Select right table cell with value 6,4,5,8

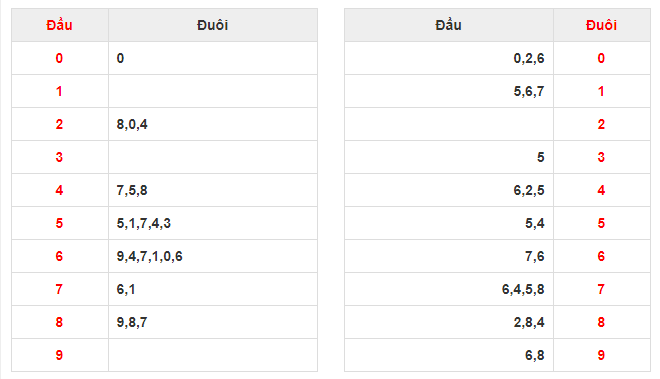click(449, 289)
